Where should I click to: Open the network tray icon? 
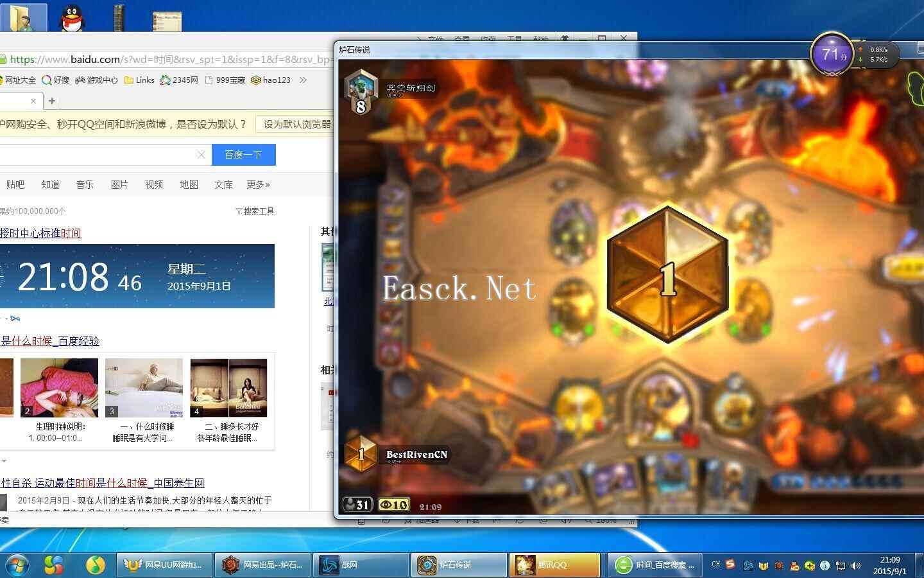(840, 566)
